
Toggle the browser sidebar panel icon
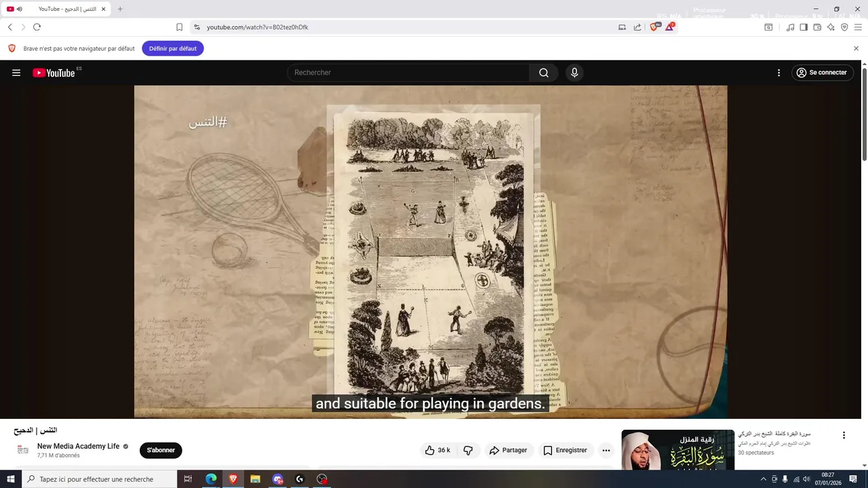804,27
